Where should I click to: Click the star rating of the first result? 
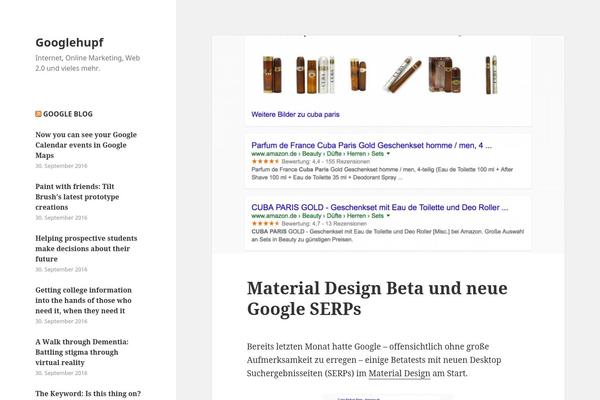[265, 161]
